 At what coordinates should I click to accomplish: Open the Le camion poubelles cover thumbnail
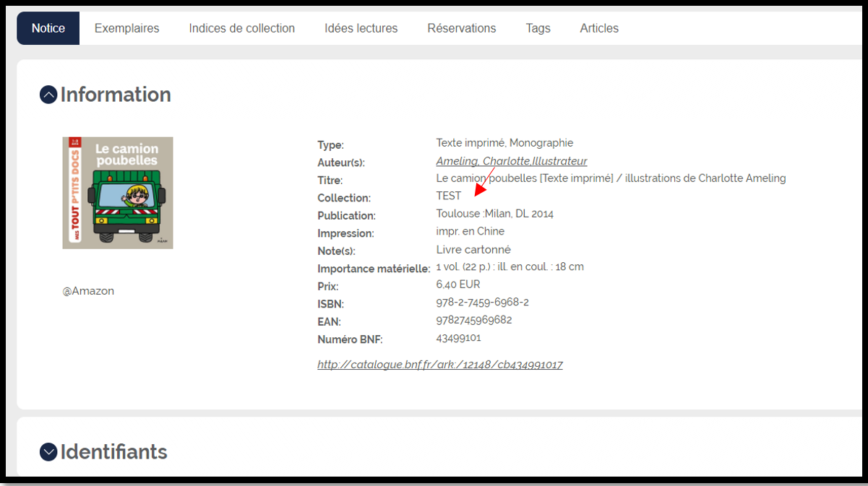118,193
